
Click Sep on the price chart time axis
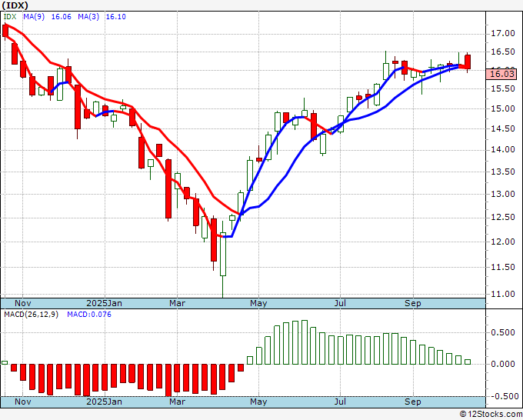click(413, 303)
